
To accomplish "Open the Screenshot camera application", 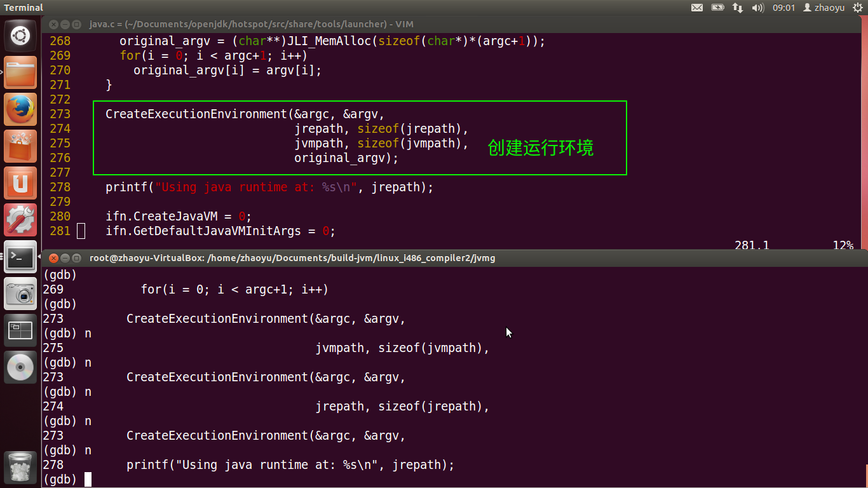I will [x=20, y=294].
